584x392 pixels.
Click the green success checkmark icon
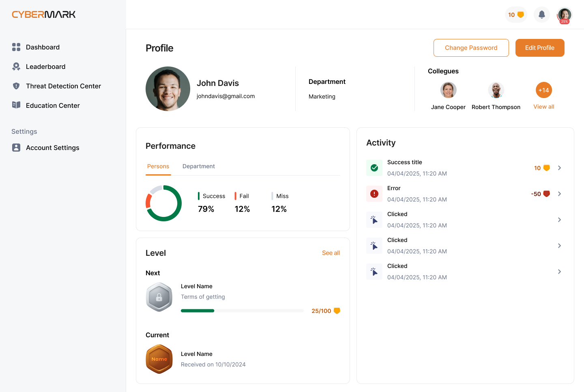pos(374,168)
